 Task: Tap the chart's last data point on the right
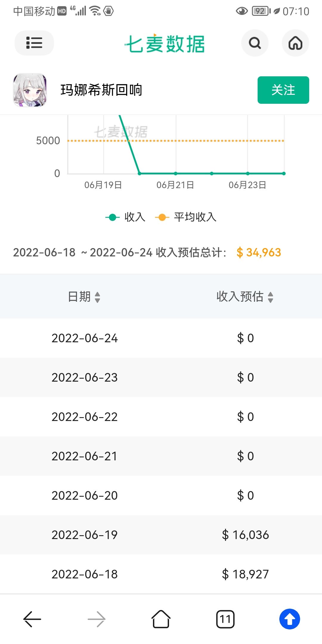[x=284, y=173]
